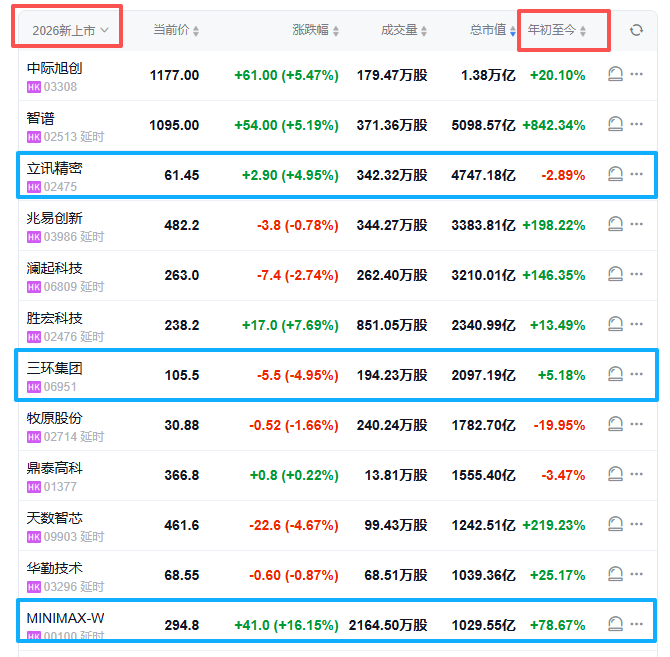Set price alert for 鼎泰高科
Viewport: 670px width, 657px height.
615,474
